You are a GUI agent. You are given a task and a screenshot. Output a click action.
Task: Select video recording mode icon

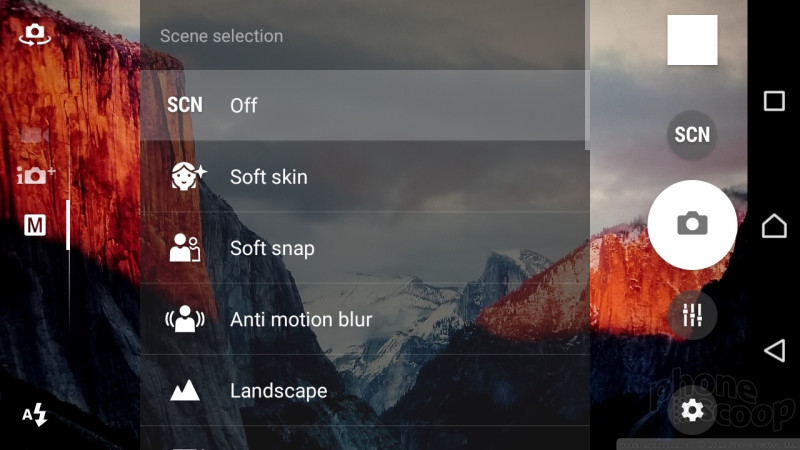35,135
